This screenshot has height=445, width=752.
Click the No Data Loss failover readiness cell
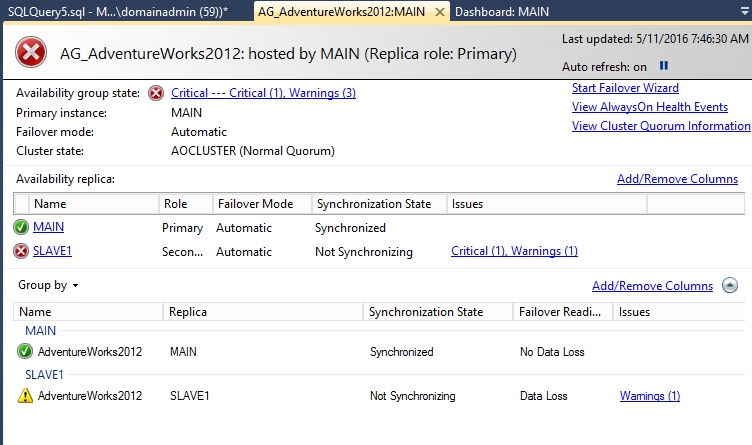pos(552,351)
